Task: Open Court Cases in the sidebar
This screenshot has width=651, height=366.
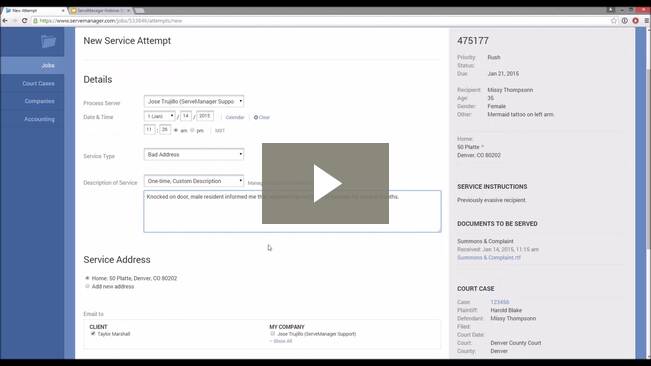Action: [38, 83]
